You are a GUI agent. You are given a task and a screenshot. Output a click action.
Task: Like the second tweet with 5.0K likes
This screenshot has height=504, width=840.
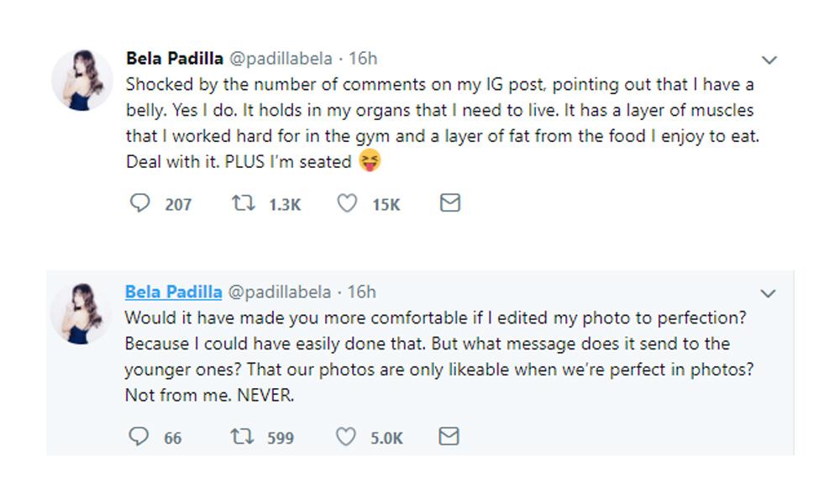(x=346, y=437)
